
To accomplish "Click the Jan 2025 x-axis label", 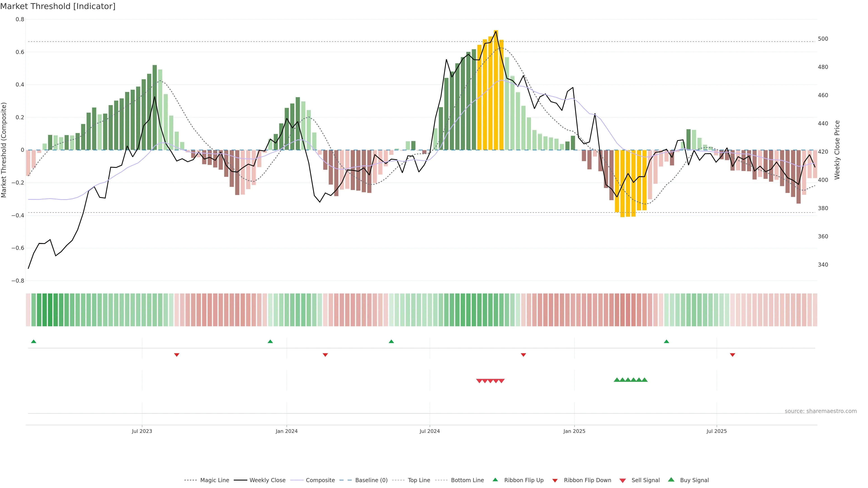I will click(574, 431).
